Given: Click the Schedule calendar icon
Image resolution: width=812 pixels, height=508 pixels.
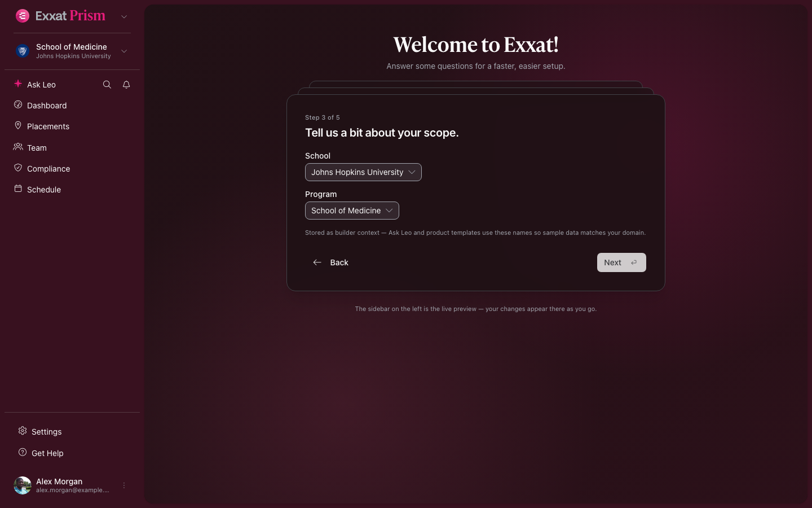Looking at the screenshot, I should point(18,189).
